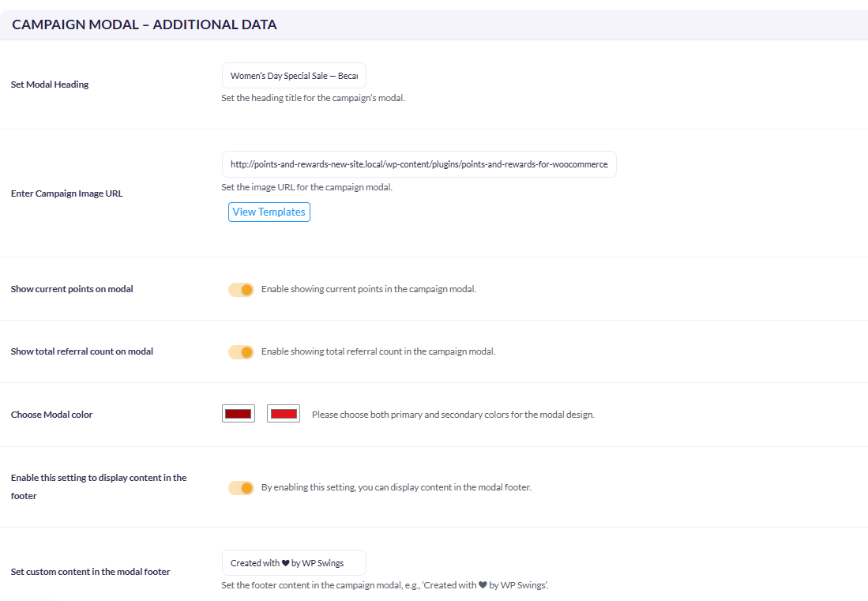Screen dimensions: 868x601
Task: Edit the modal footer custom content field
Action: pos(294,563)
